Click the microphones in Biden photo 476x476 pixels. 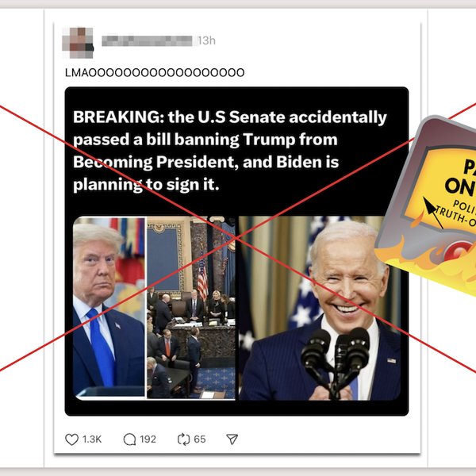[336, 359]
